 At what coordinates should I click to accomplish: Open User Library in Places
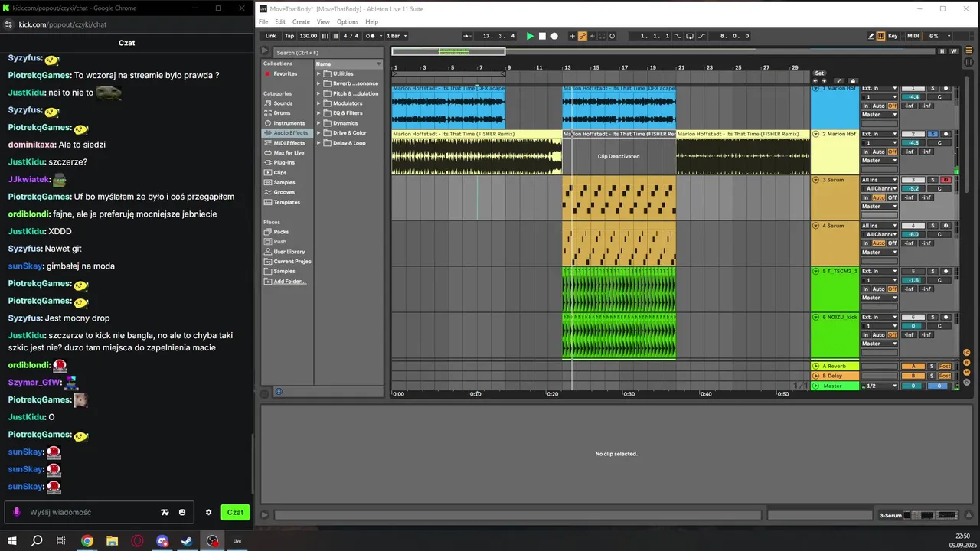click(289, 252)
